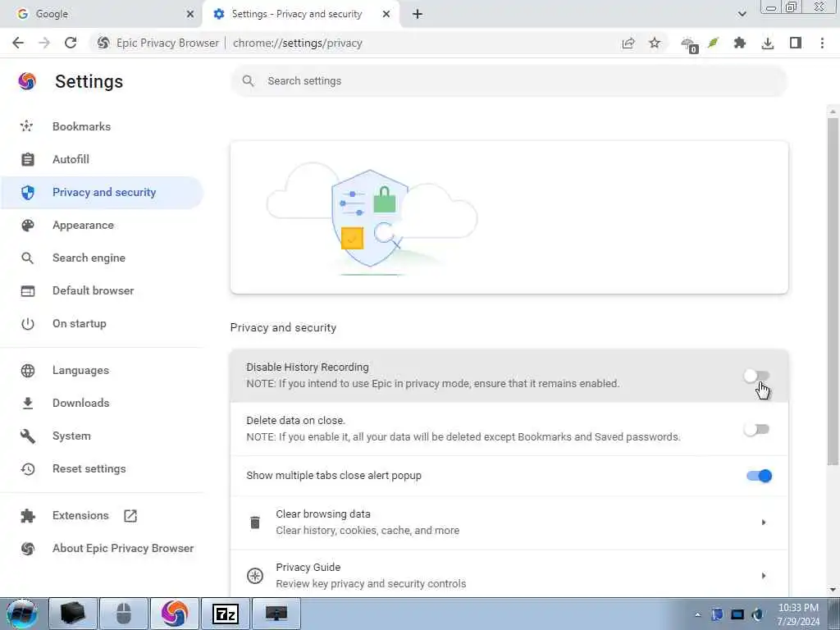Open Bookmarks settings section
Image resolution: width=840 pixels, height=630 pixels.
pyautogui.click(x=102, y=126)
